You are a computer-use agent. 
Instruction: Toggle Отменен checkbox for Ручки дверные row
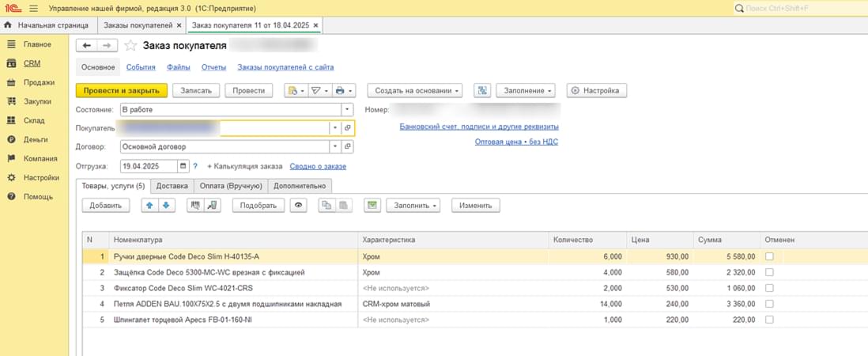click(x=769, y=256)
